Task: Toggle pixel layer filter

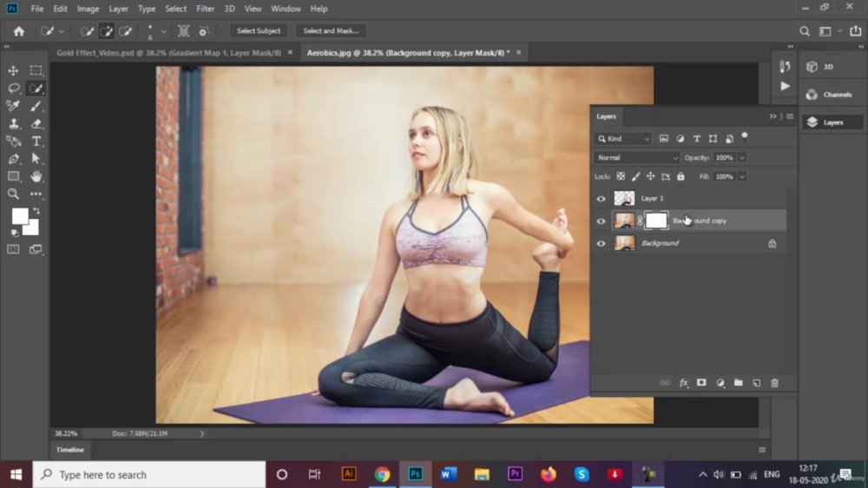Action: pyautogui.click(x=664, y=138)
